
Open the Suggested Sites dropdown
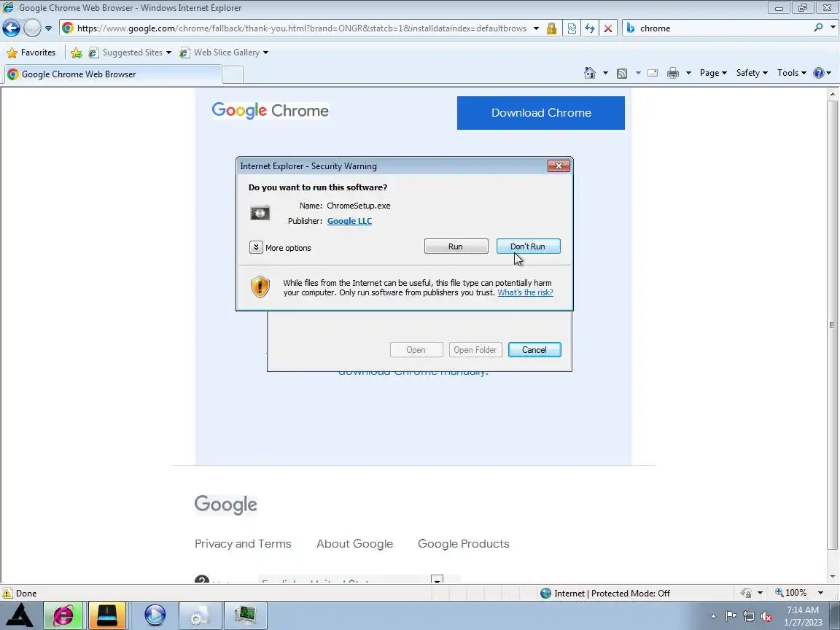(130, 52)
